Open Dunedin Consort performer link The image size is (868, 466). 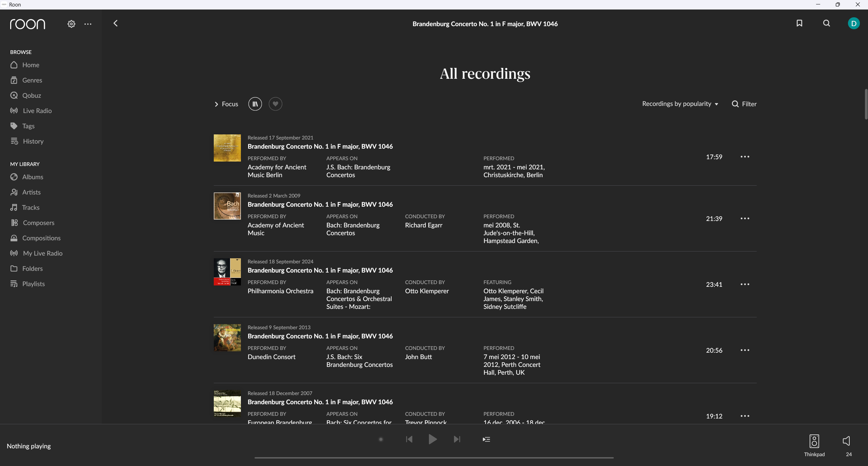coord(271,357)
